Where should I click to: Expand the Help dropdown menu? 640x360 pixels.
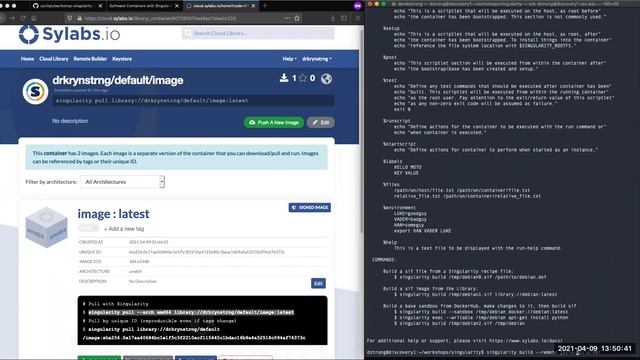pos(289,59)
